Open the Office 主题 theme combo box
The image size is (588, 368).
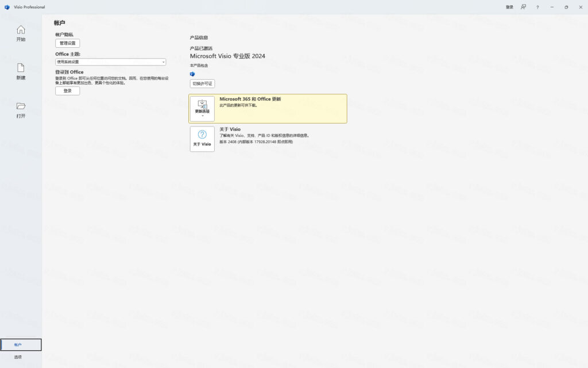tap(109, 62)
